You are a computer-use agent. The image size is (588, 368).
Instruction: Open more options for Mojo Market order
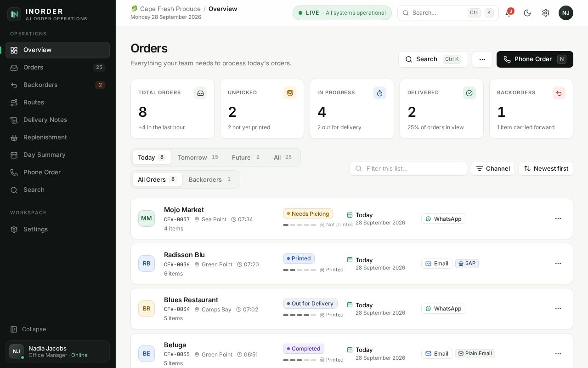click(x=558, y=218)
